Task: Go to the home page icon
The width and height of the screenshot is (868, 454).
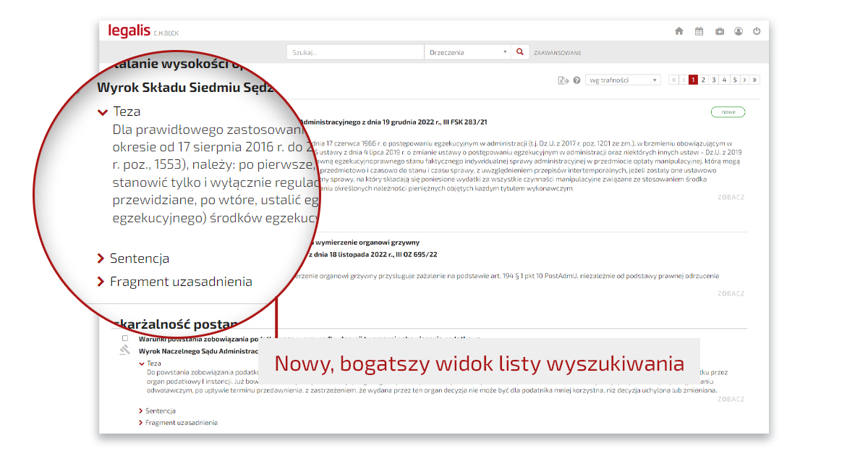Action: (678, 31)
